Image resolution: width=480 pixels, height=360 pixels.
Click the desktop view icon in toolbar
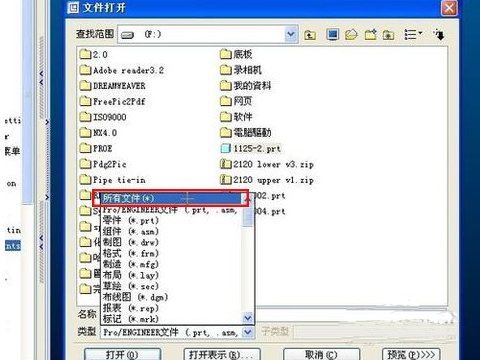332,34
